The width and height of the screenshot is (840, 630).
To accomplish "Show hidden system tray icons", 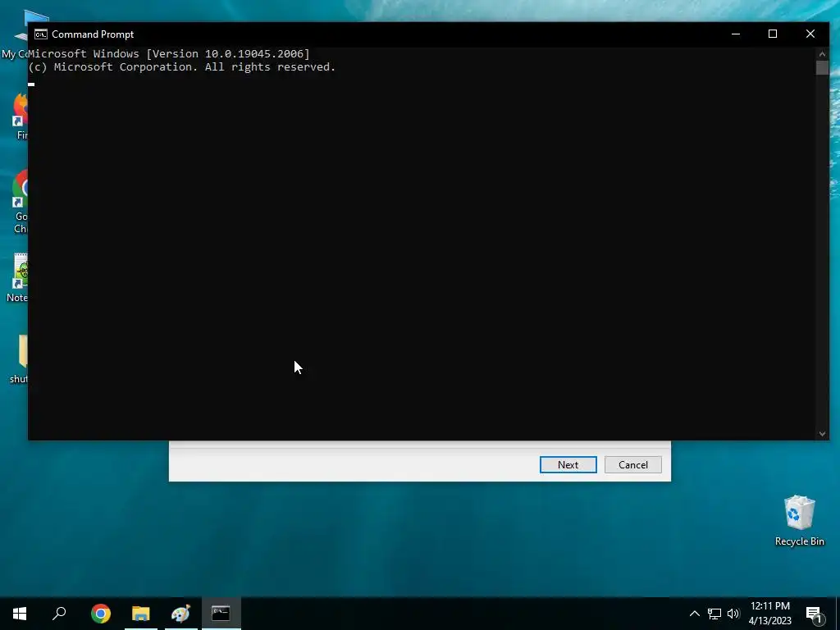I will pyautogui.click(x=694, y=614).
